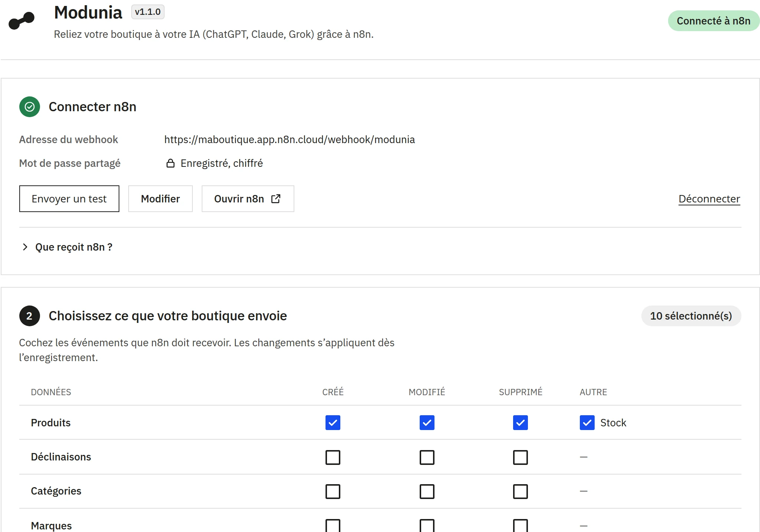Click the Marques row label

coord(52,526)
